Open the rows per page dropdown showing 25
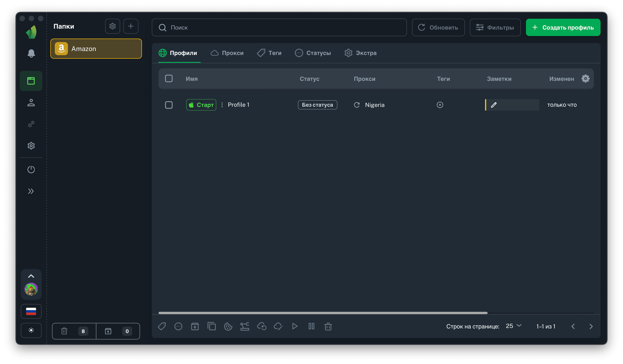This screenshot has height=364, width=623. [x=513, y=326]
